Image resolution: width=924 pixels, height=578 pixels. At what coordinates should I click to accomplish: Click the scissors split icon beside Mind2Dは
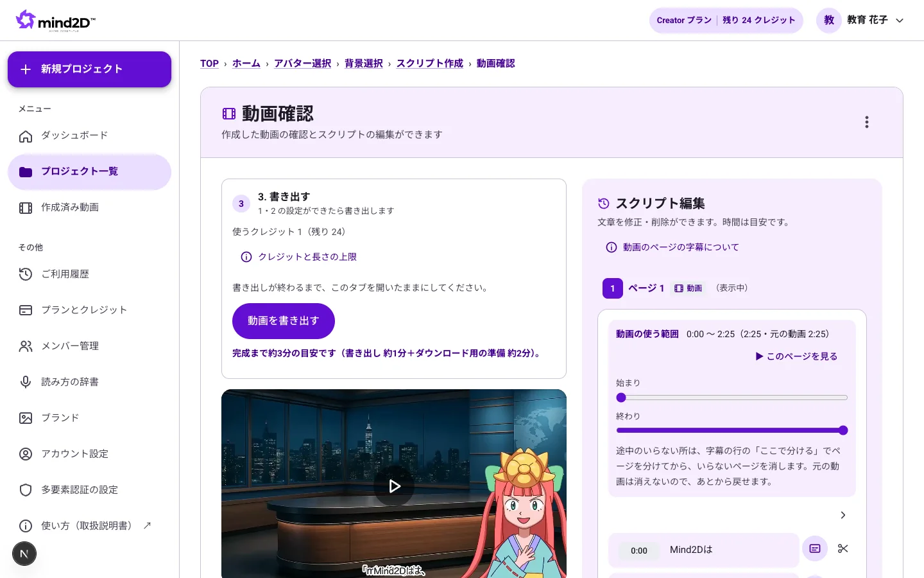[x=843, y=548]
